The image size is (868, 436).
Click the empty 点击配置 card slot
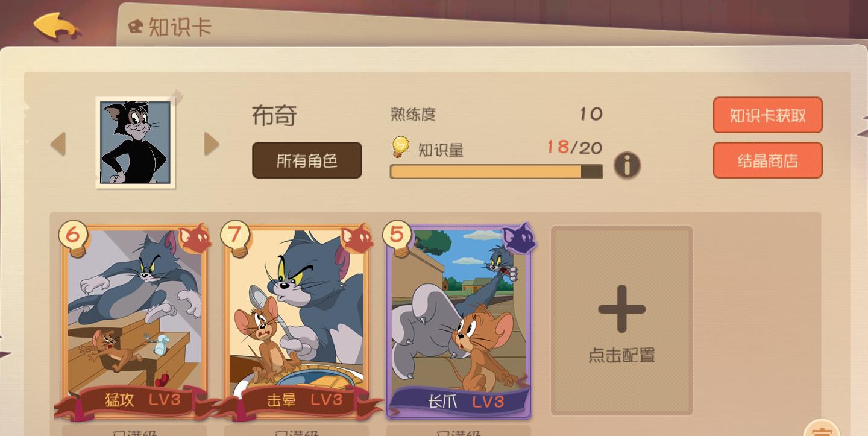(621, 321)
